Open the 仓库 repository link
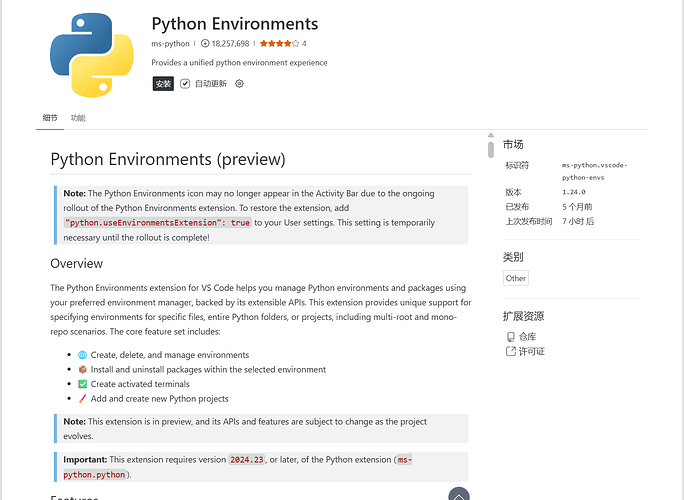The width and height of the screenshot is (684, 500). 527,336
